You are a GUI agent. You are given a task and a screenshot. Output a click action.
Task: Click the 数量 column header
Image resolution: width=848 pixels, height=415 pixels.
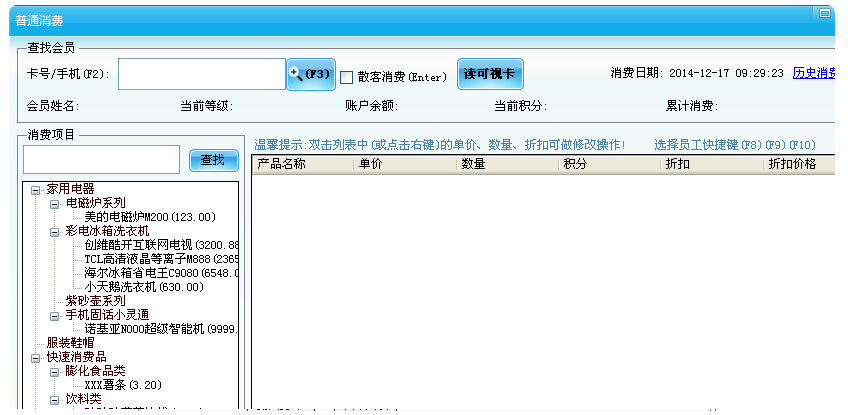(508, 164)
